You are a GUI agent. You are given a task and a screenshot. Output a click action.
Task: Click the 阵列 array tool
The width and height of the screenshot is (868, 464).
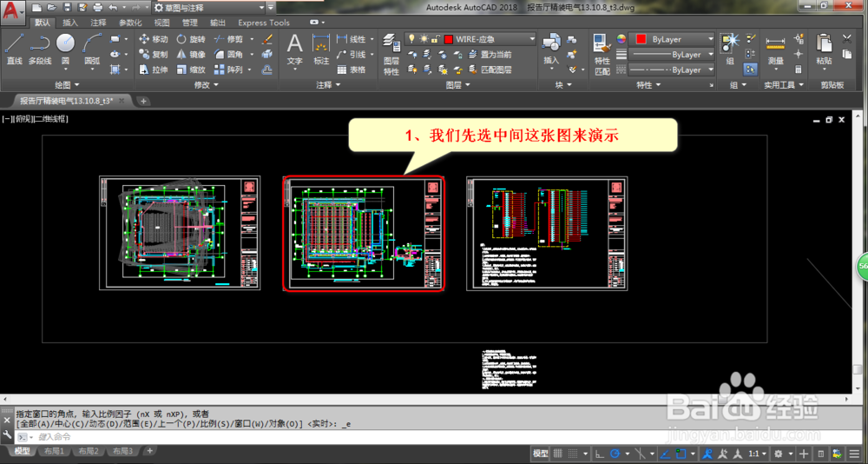coord(228,70)
